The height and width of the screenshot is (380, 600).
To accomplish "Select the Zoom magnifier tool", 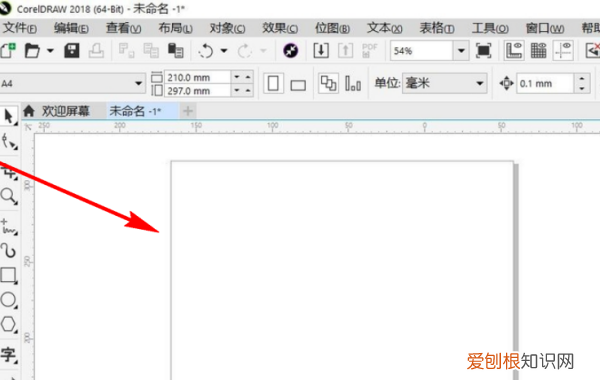I will (x=9, y=196).
